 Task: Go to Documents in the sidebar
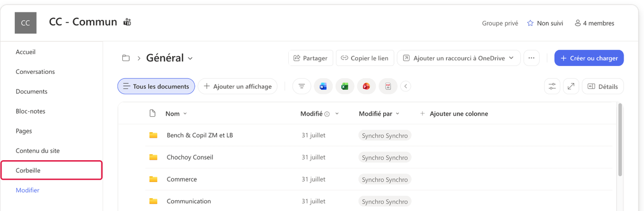(x=32, y=92)
